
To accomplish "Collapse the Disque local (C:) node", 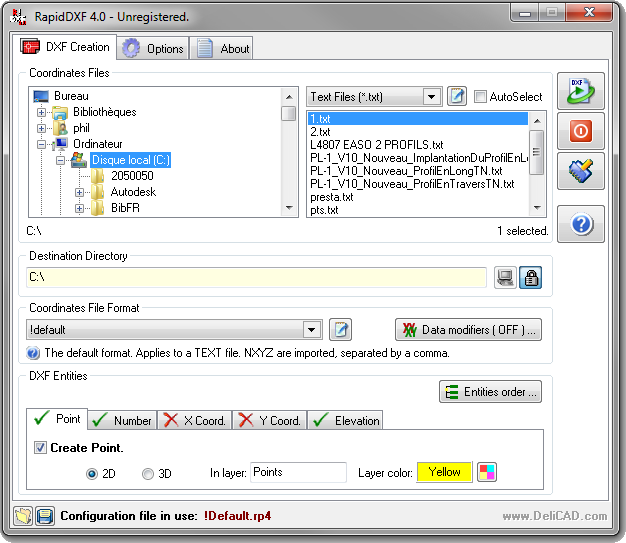I will pos(60,160).
